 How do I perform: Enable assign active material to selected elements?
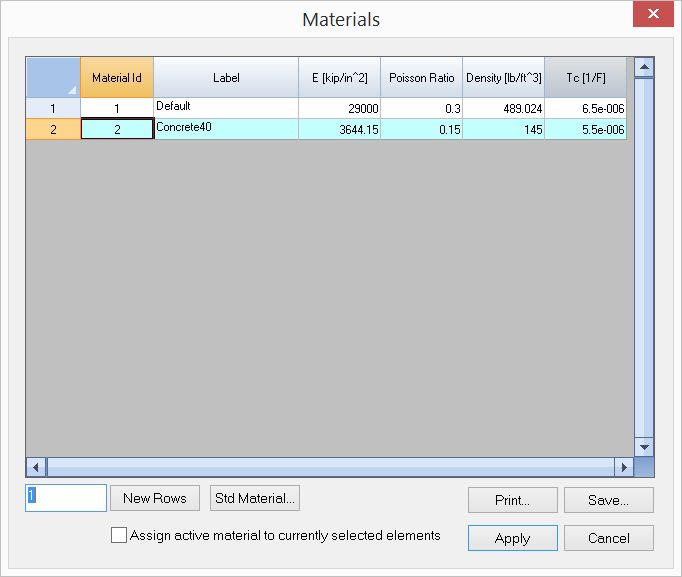coord(119,535)
